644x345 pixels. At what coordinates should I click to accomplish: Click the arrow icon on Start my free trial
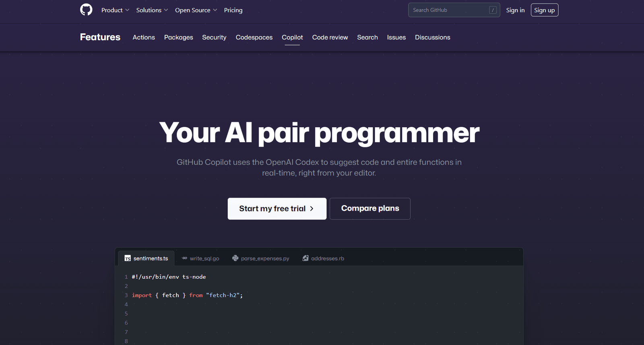point(312,209)
